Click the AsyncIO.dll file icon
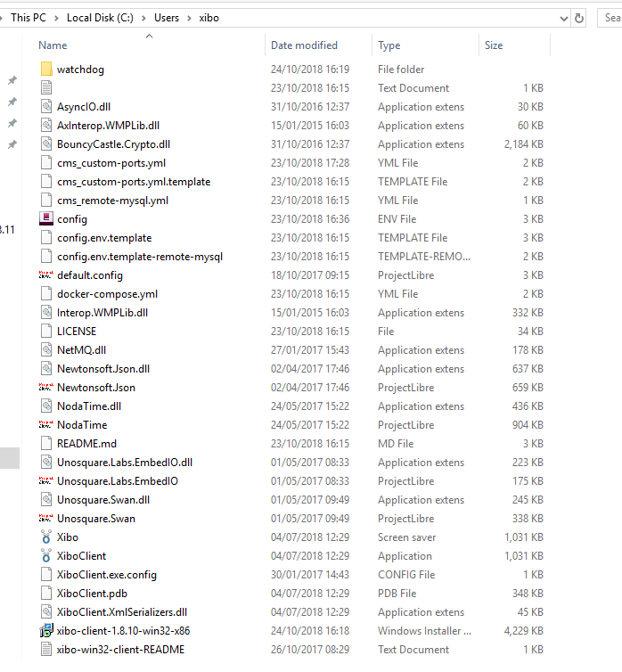This screenshot has width=622, height=672. [46, 106]
